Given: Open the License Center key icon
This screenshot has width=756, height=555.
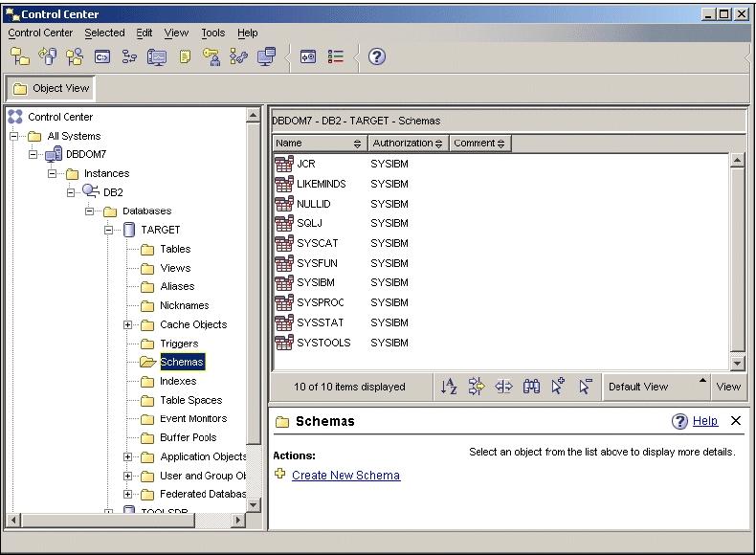Looking at the screenshot, I should (x=211, y=56).
